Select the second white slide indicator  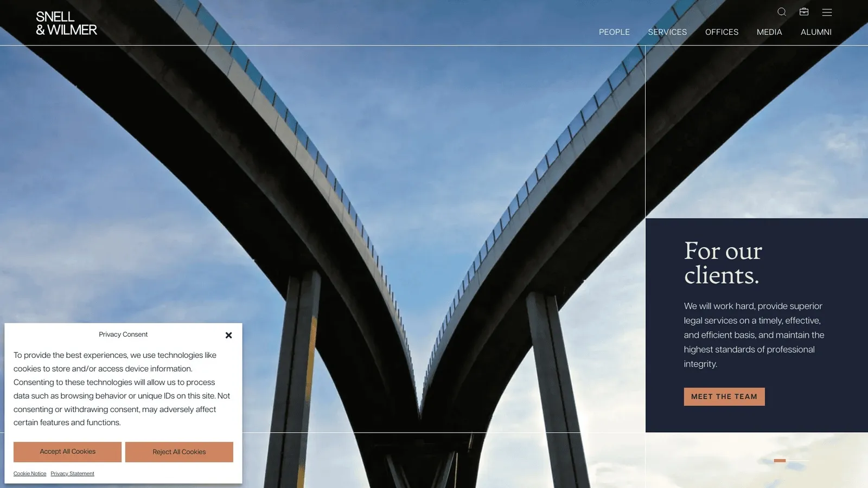(x=798, y=460)
